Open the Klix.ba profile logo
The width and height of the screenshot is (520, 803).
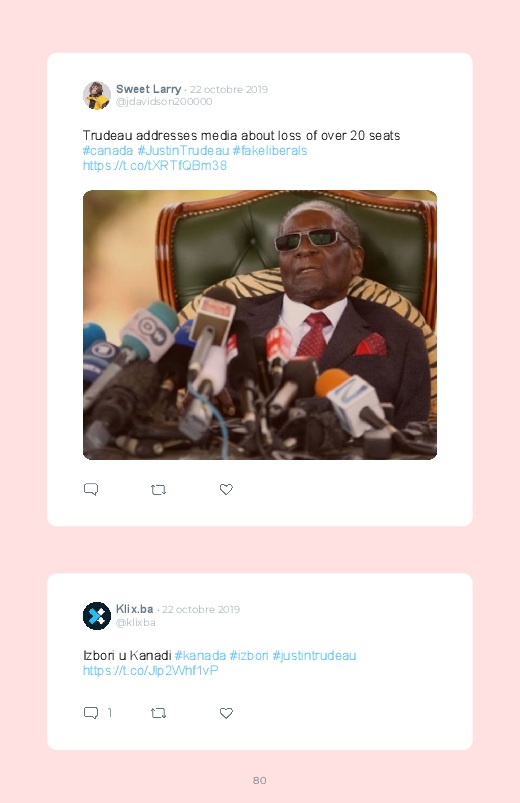[97, 616]
